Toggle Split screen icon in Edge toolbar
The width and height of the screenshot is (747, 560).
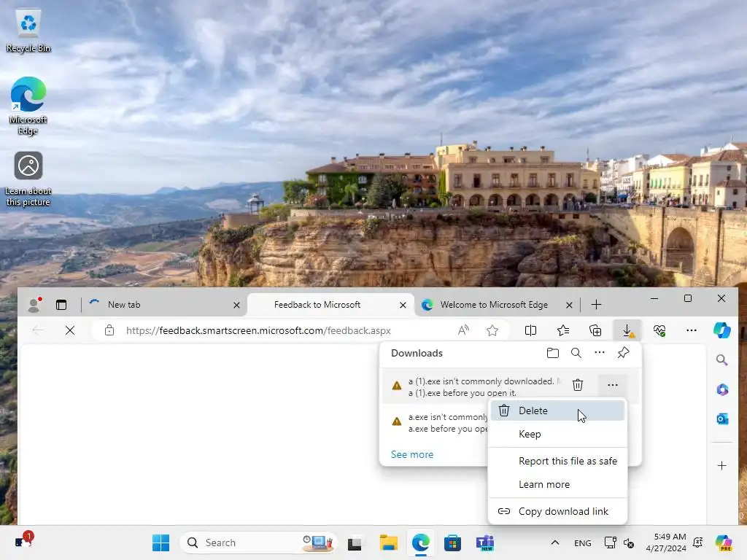coord(530,330)
